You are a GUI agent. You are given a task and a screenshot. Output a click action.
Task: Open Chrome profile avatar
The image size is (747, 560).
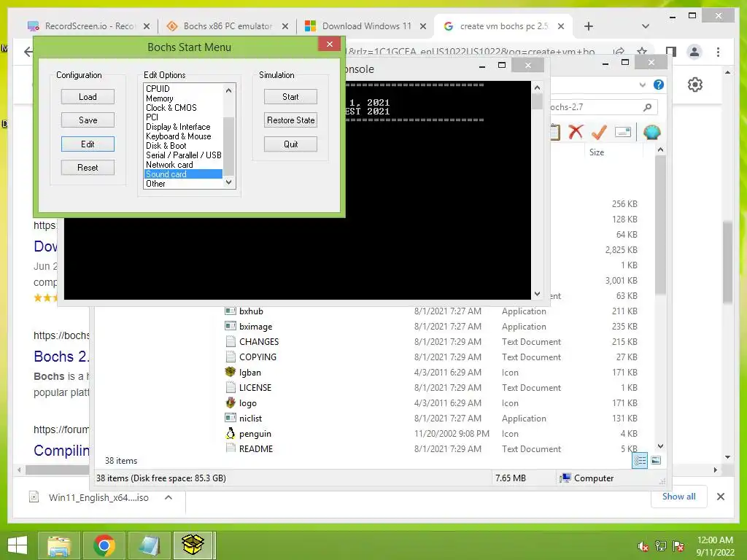[694, 52]
